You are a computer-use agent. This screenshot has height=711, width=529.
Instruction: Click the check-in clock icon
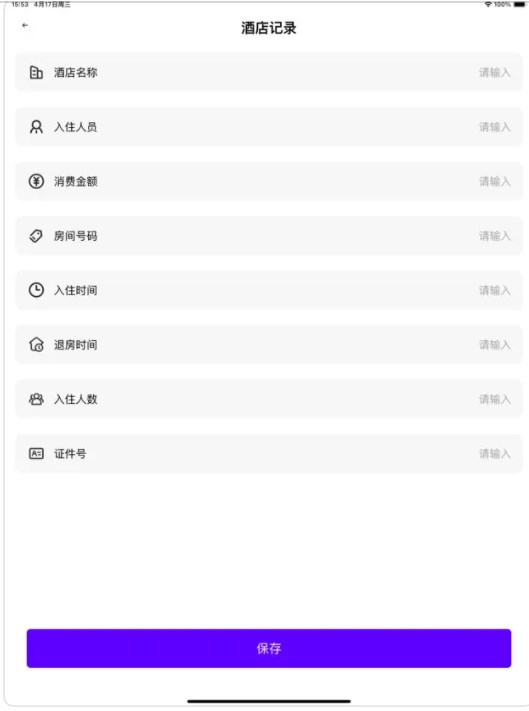pos(36,290)
